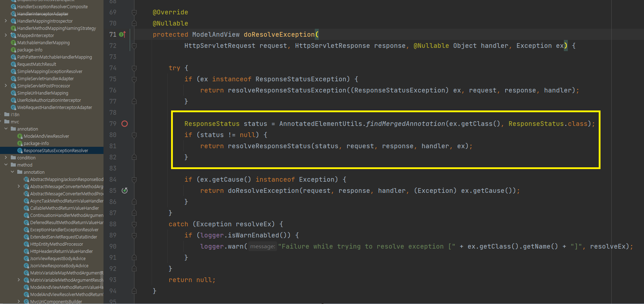The image size is (644, 304).
Task: Open AsyncTaskMethodReturnValueHandler class
Action: [67, 201]
